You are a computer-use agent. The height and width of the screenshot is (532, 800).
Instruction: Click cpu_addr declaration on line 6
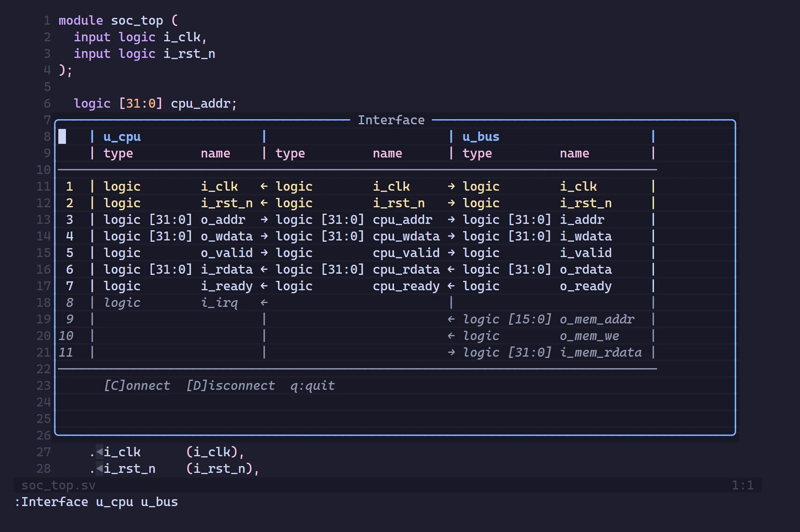point(200,103)
